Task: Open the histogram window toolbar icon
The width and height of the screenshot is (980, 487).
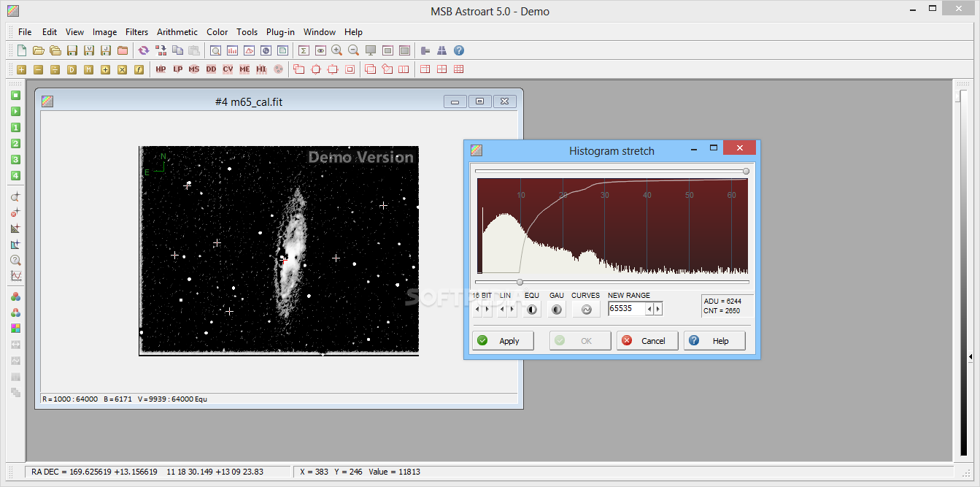Action: (233, 50)
